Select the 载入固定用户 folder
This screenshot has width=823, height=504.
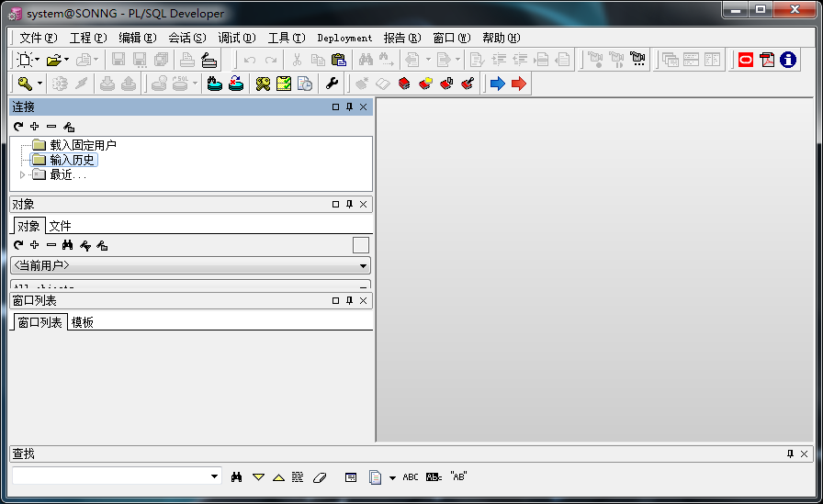(x=83, y=145)
